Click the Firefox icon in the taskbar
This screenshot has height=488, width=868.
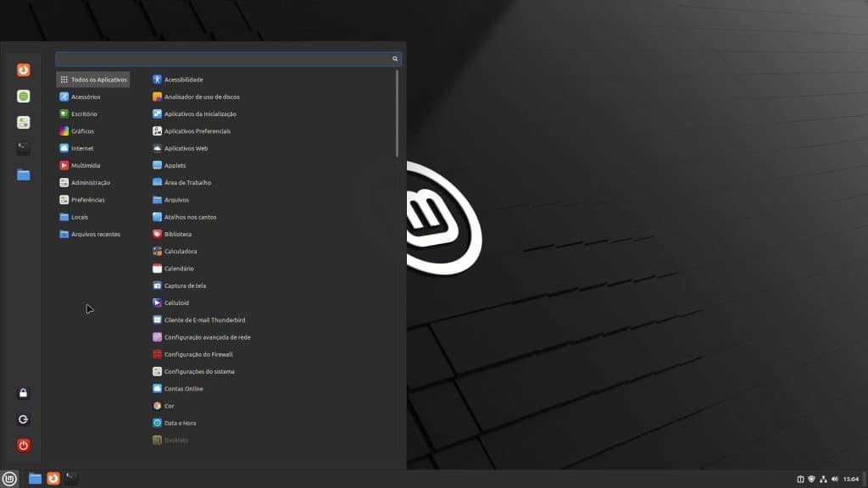[x=54, y=477]
